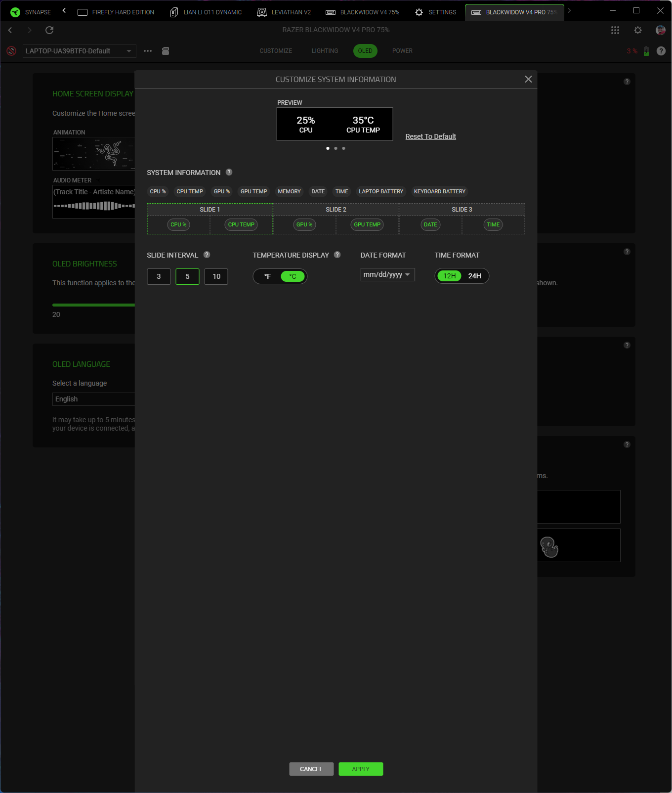672x793 pixels.
Task: Apply the system information changes
Action: tap(361, 769)
